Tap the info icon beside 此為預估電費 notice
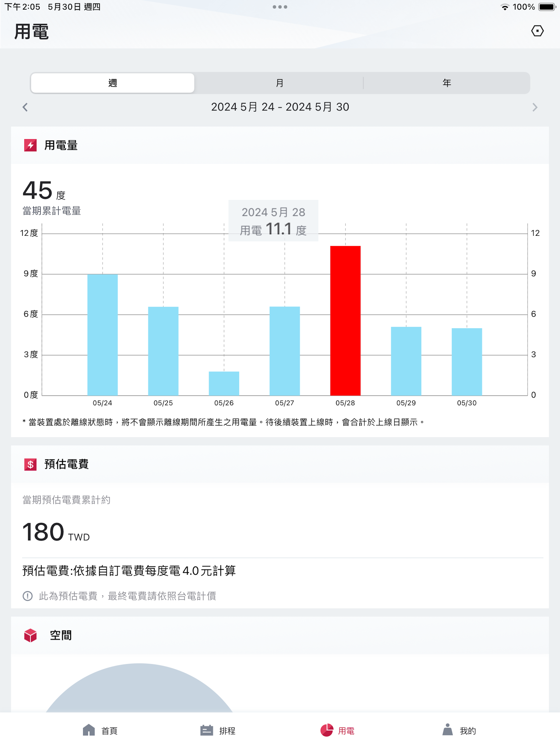Image resolution: width=560 pixels, height=747 pixels. [28, 596]
